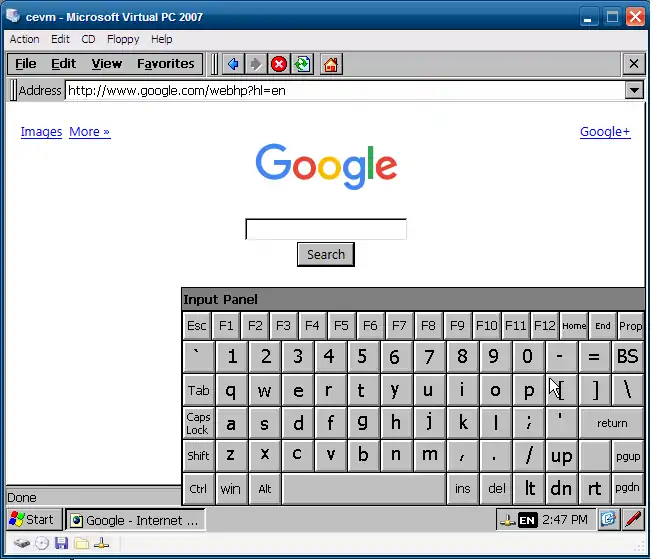Click the input panel pen icon in taskbar
The image size is (653, 560).
[633, 519]
